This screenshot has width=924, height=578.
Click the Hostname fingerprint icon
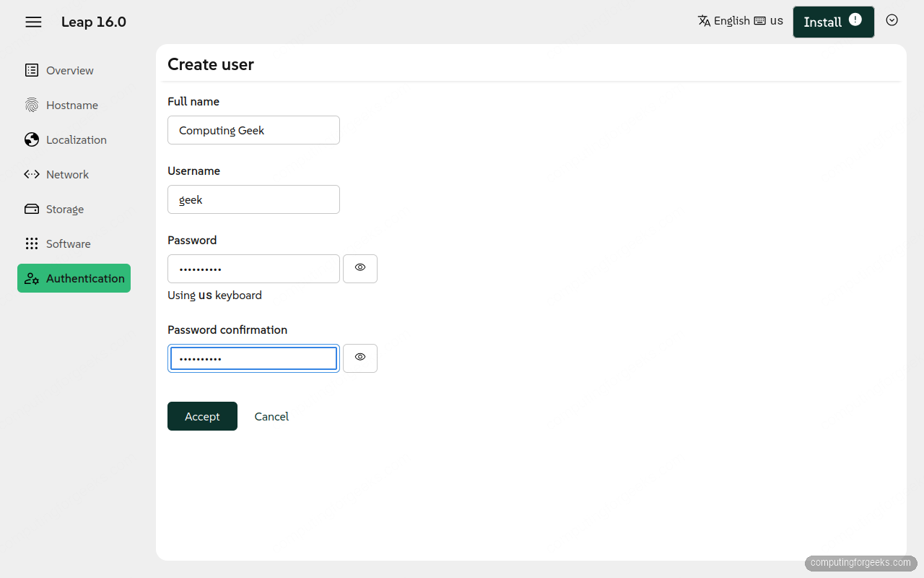32,105
